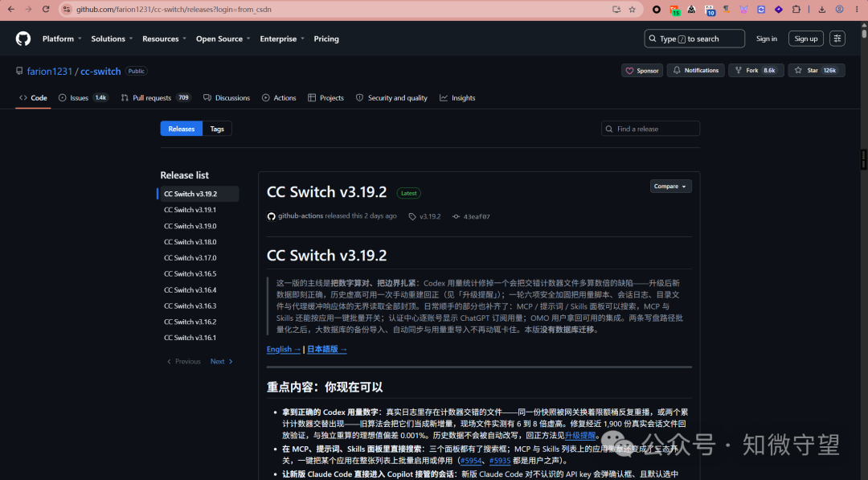
Task: Open the Issues tab
Action: 83,98
